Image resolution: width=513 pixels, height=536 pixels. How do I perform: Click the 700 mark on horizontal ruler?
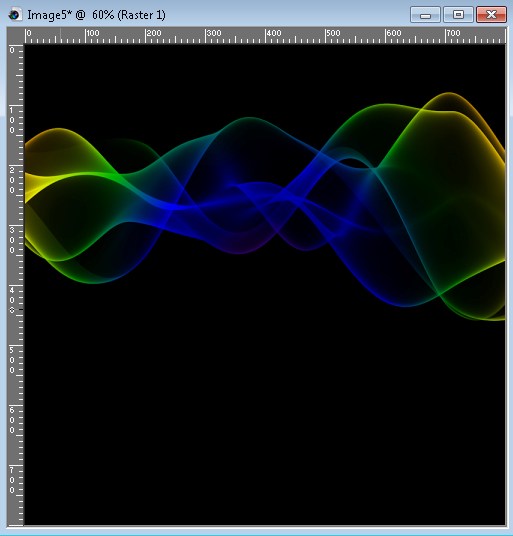pos(453,34)
